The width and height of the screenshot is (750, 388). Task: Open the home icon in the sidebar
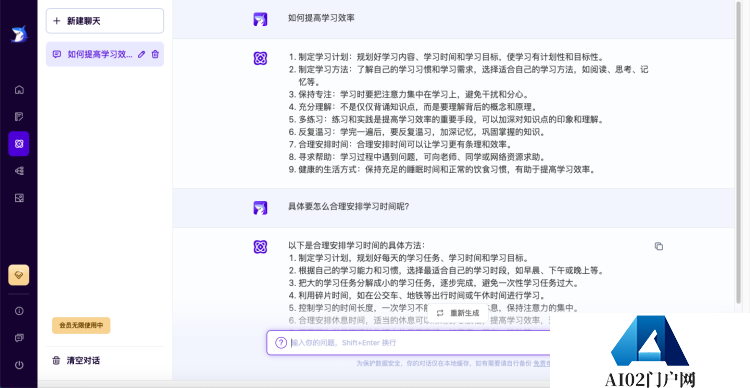click(x=19, y=89)
